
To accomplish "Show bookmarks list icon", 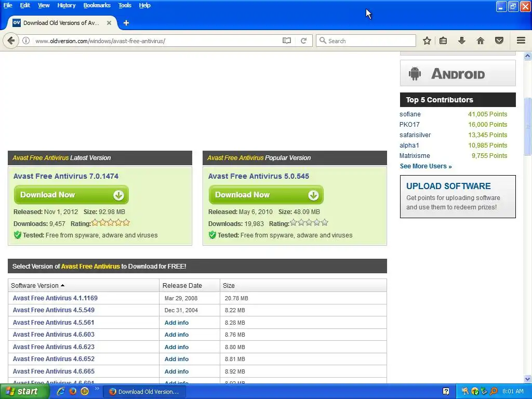I will (443, 41).
